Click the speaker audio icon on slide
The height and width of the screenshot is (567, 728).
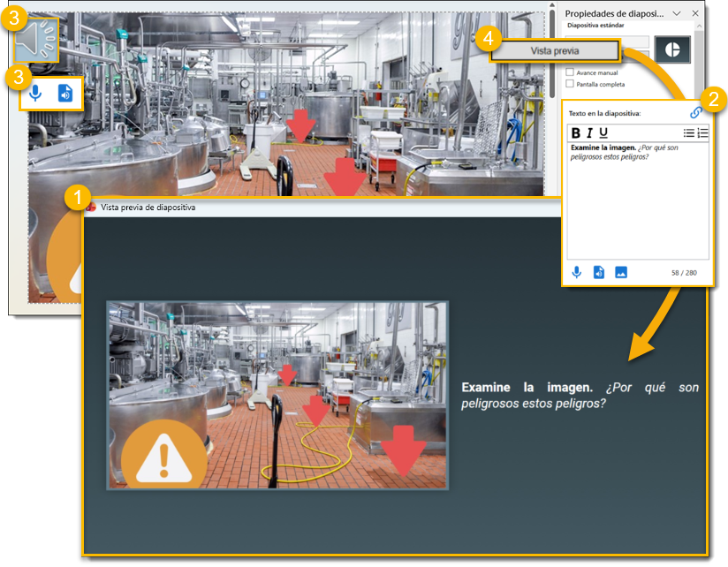click(37, 41)
